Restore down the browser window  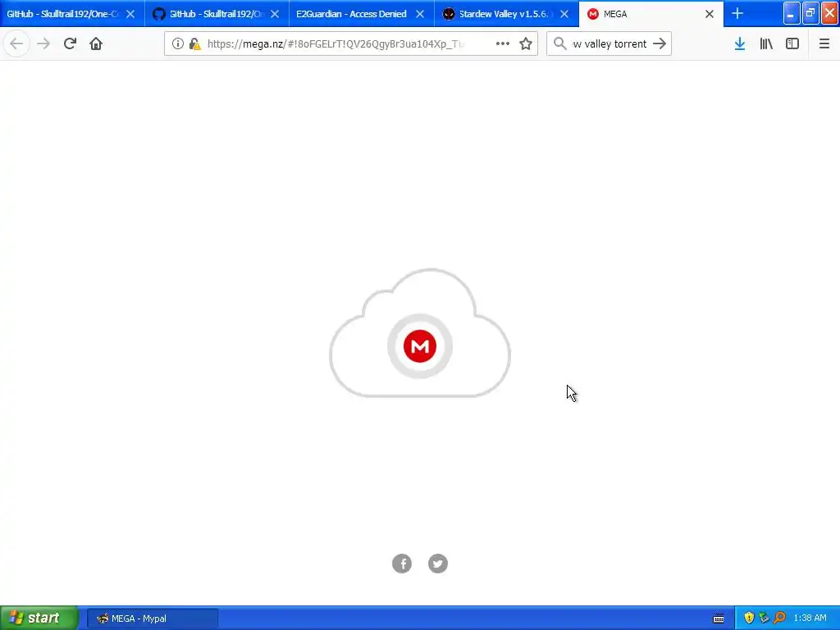[x=810, y=13]
